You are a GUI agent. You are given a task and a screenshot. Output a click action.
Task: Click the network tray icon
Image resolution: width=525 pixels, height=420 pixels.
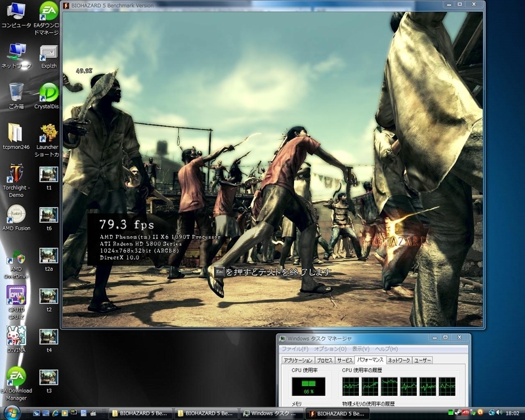492,413
